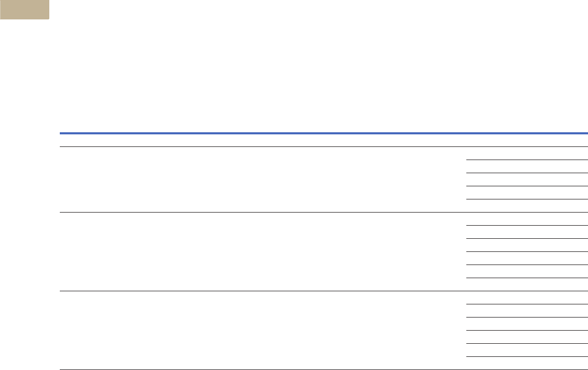Select second right sub-row of third table group

527,311
